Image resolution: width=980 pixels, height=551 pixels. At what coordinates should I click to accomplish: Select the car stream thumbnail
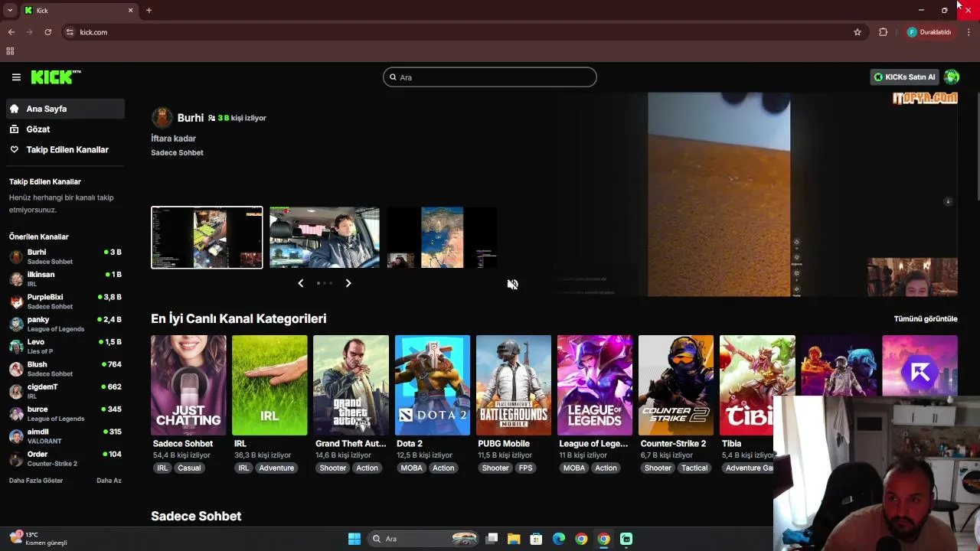[325, 237]
